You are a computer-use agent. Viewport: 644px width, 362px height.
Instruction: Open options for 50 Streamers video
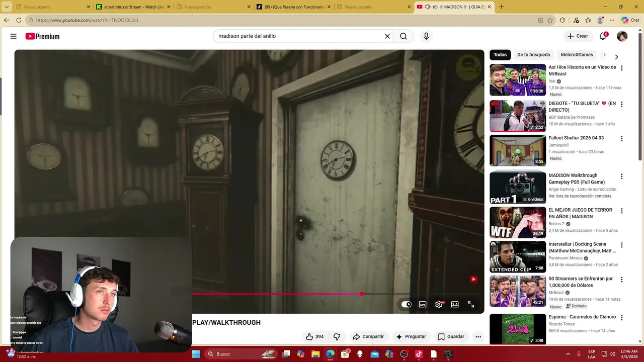click(x=622, y=279)
